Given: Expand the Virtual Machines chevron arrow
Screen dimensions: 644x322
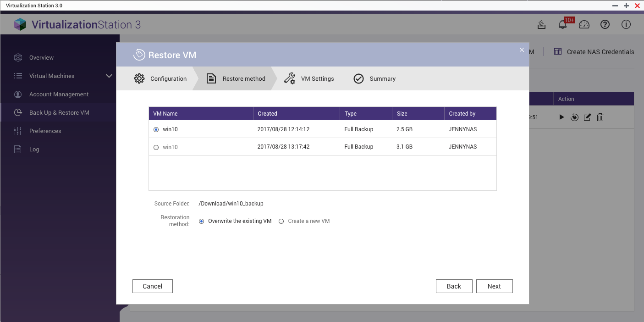Looking at the screenshot, I should (x=109, y=76).
